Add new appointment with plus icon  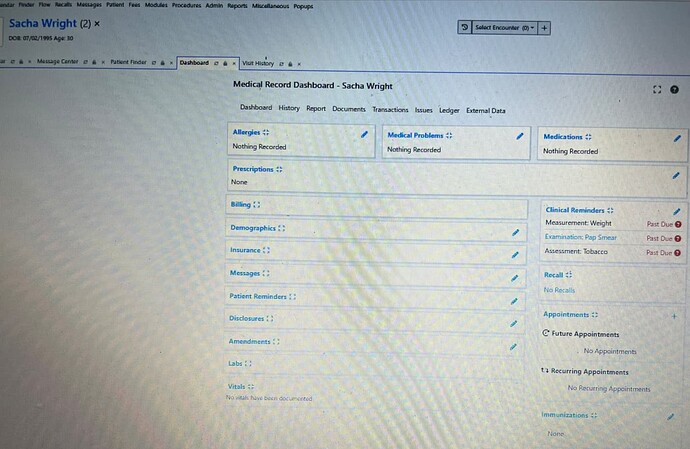674,316
